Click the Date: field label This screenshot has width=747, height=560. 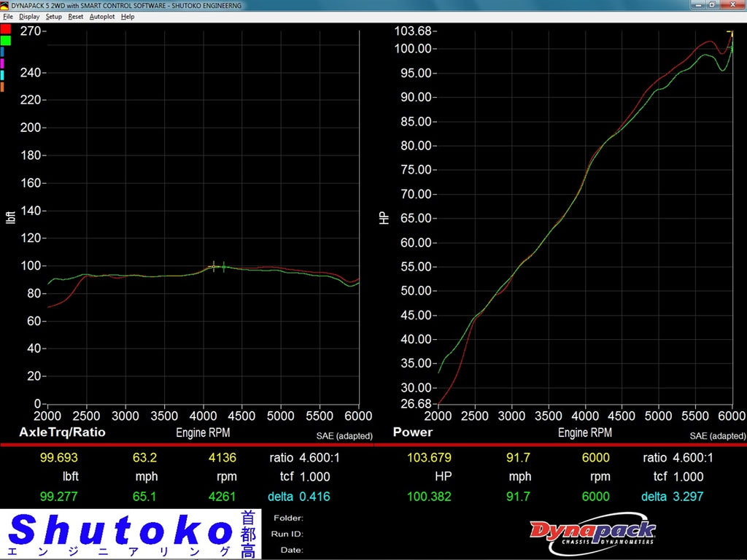(x=292, y=550)
